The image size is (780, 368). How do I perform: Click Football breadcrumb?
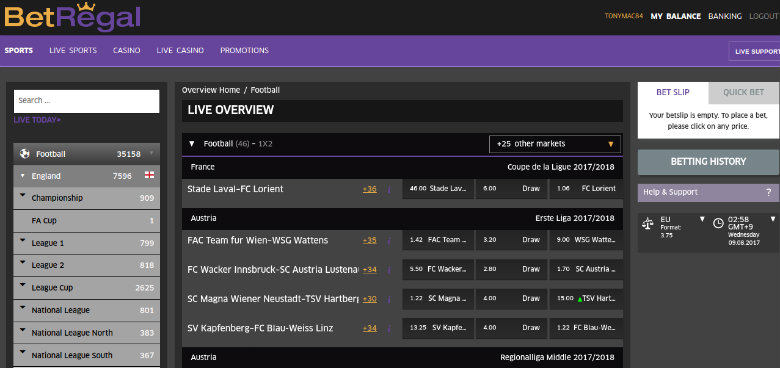tap(265, 90)
